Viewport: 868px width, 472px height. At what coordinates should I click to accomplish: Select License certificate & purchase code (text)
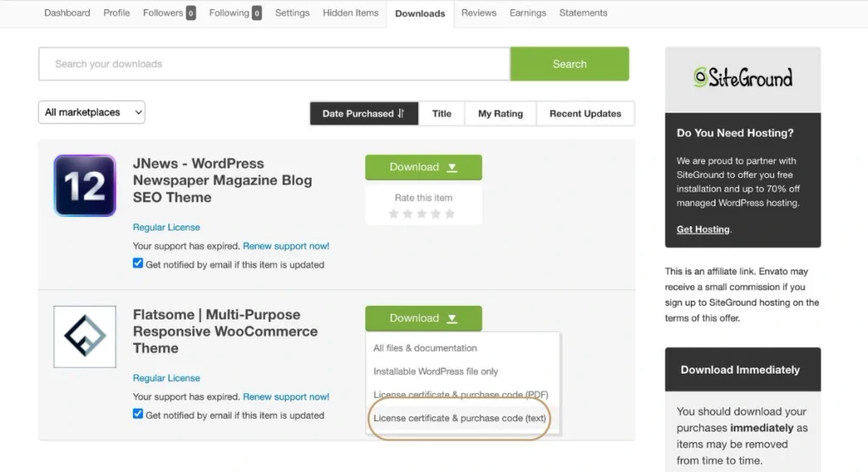(462, 419)
